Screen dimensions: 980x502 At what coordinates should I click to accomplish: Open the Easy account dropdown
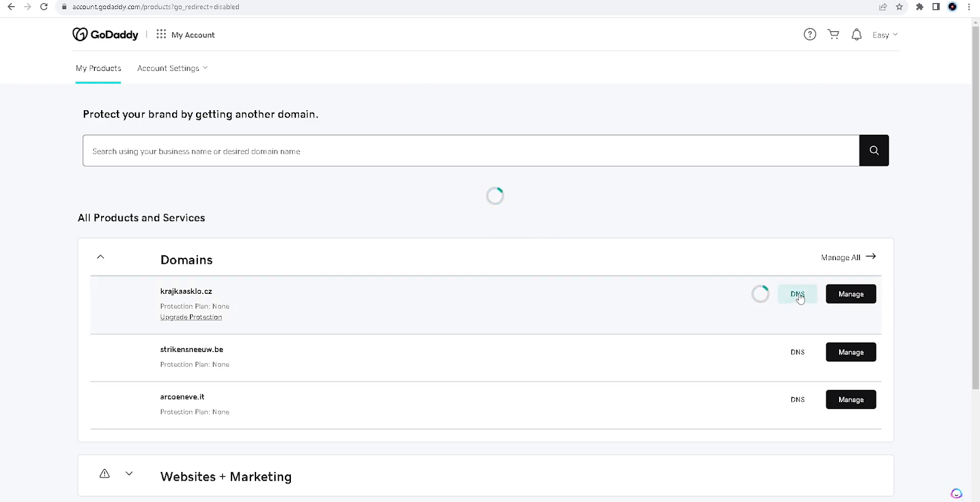[x=885, y=35]
